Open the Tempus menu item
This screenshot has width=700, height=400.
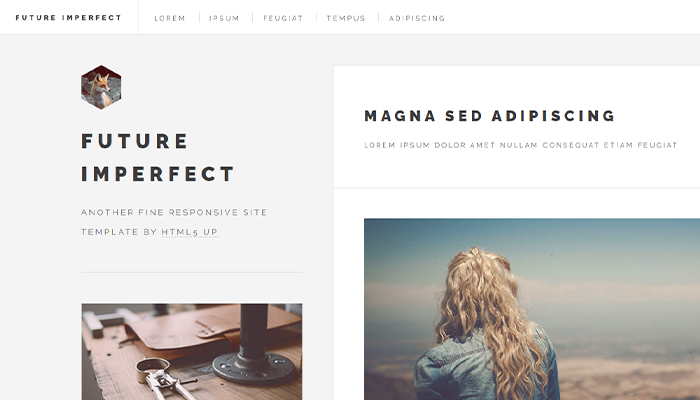346,18
